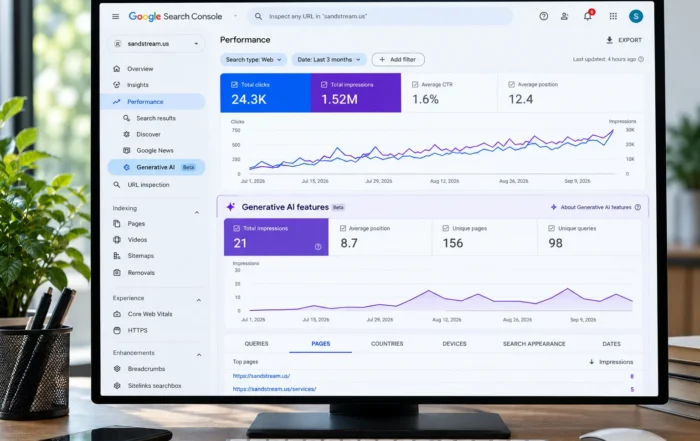Enable the Average CTR checkbox
The width and height of the screenshot is (700, 441).
point(415,85)
